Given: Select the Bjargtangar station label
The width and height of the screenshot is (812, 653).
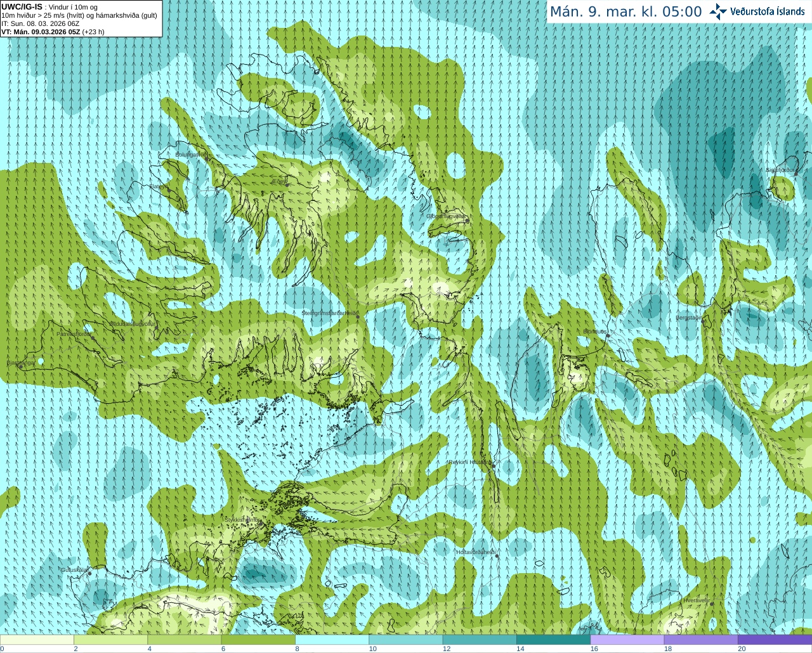Looking at the screenshot, I should (x=21, y=363).
